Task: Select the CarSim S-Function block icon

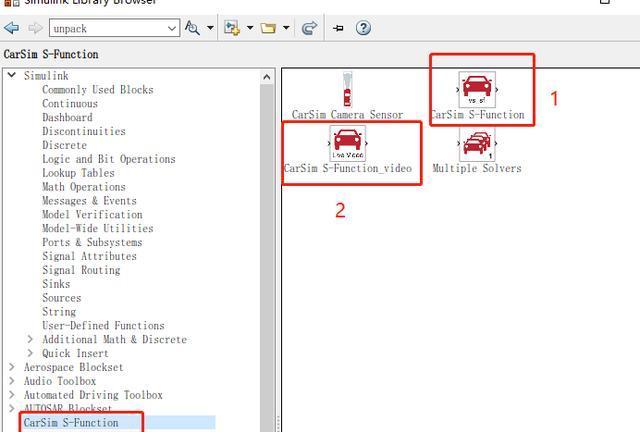Action: [477, 89]
